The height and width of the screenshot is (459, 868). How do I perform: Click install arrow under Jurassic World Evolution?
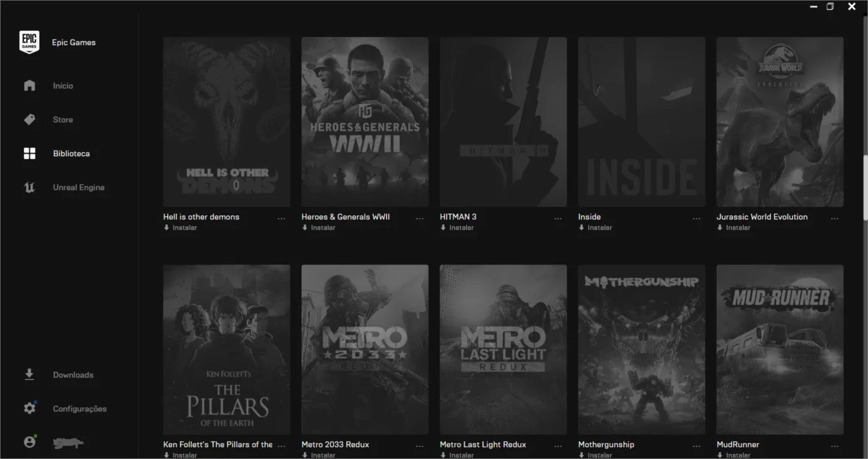click(x=719, y=228)
